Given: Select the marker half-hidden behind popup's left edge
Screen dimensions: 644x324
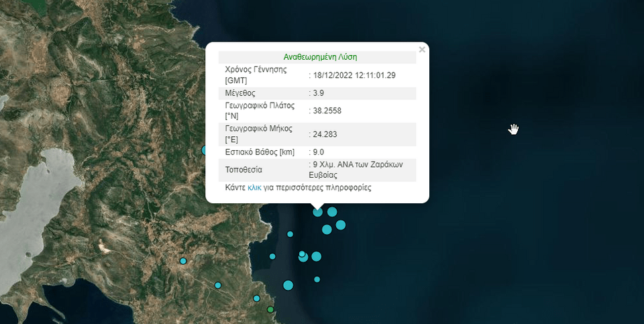Looking at the screenshot, I should tap(205, 150).
